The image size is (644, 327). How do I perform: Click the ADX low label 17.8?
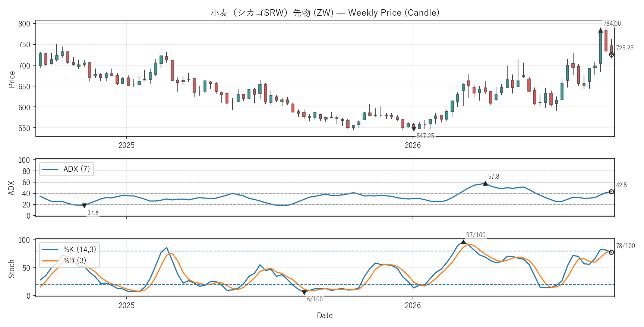[x=93, y=212]
